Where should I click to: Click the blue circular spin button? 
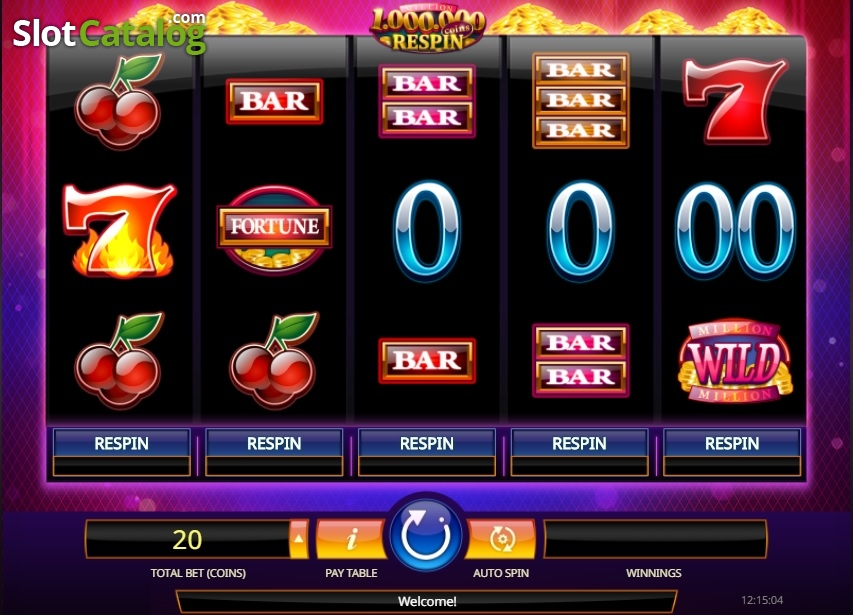pyautogui.click(x=426, y=535)
